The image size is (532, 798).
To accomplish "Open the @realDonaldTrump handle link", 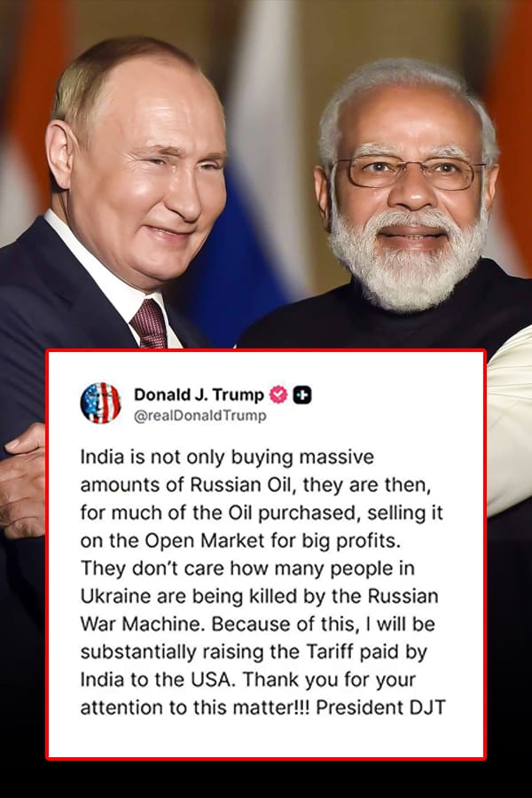I will coord(200,415).
